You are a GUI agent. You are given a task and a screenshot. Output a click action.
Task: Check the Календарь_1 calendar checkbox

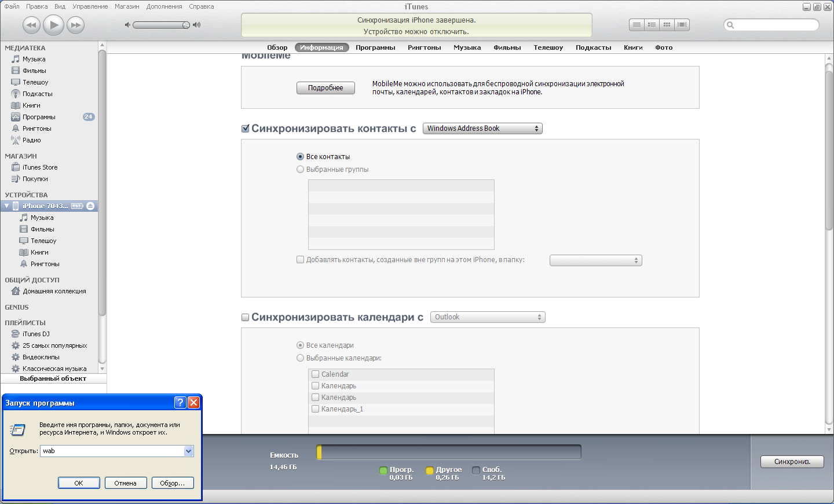point(316,409)
